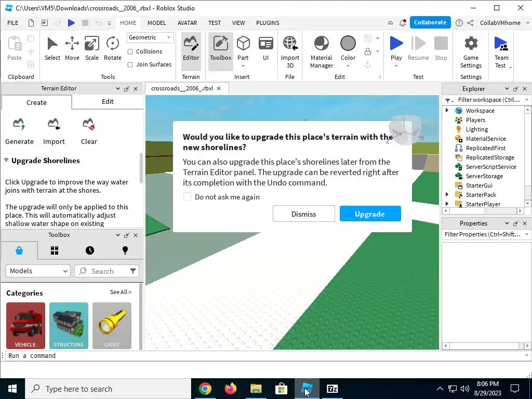Switch to Terrain Editor Edit tab
This screenshot has width=532, height=399.
click(108, 101)
